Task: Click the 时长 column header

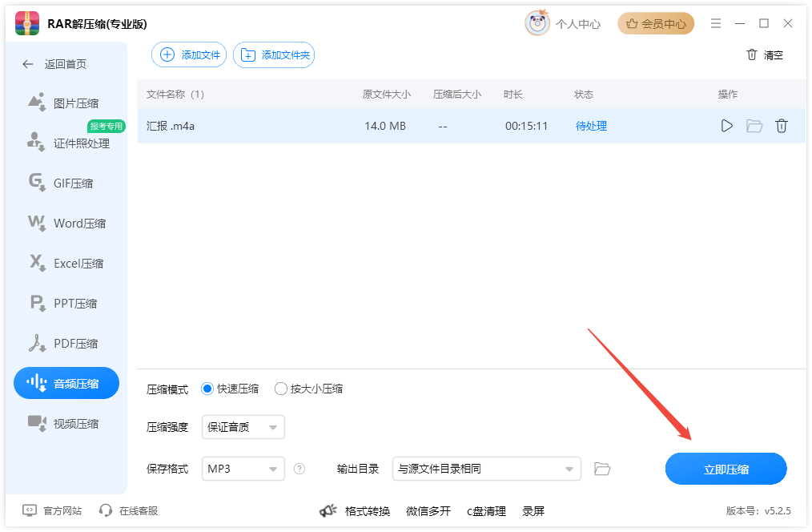Action: [x=513, y=95]
